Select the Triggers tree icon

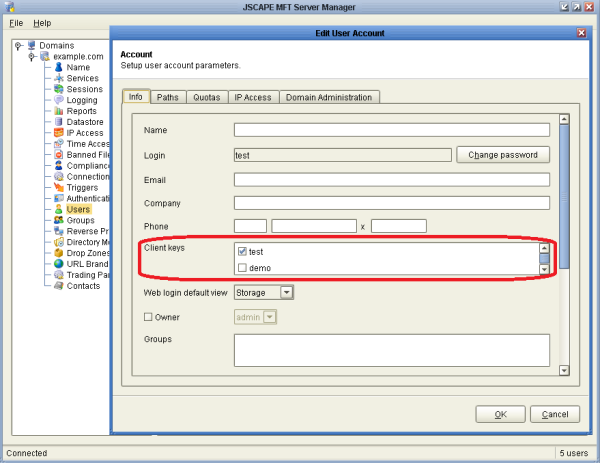(59, 187)
